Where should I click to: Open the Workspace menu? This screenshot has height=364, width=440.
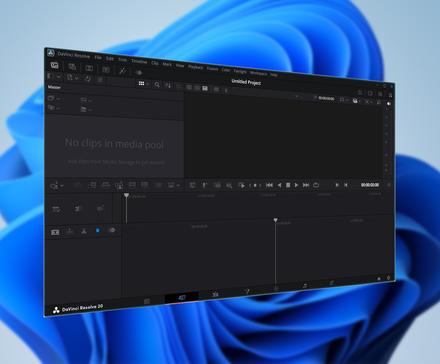click(258, 73)
